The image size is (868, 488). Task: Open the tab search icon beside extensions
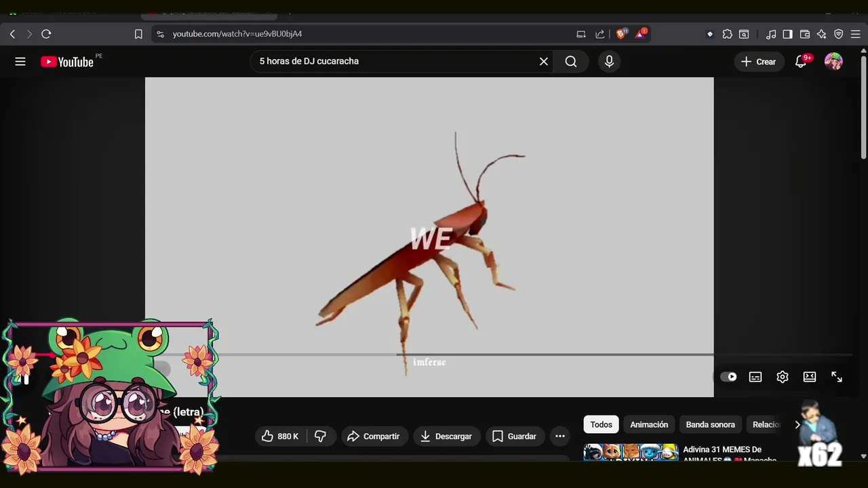click(x=744, y=34)
